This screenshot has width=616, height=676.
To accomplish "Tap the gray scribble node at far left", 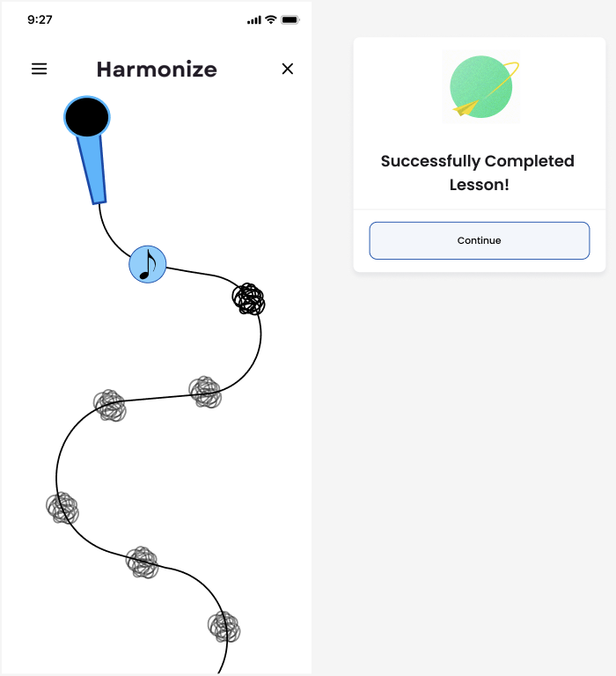I will point(62,508).
